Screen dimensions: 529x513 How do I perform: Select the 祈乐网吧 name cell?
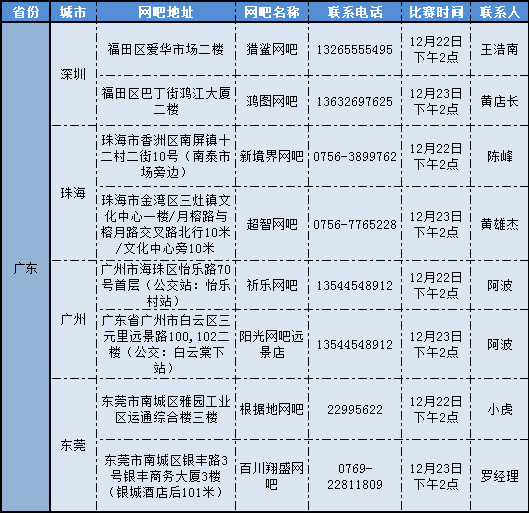coord(272,285)
